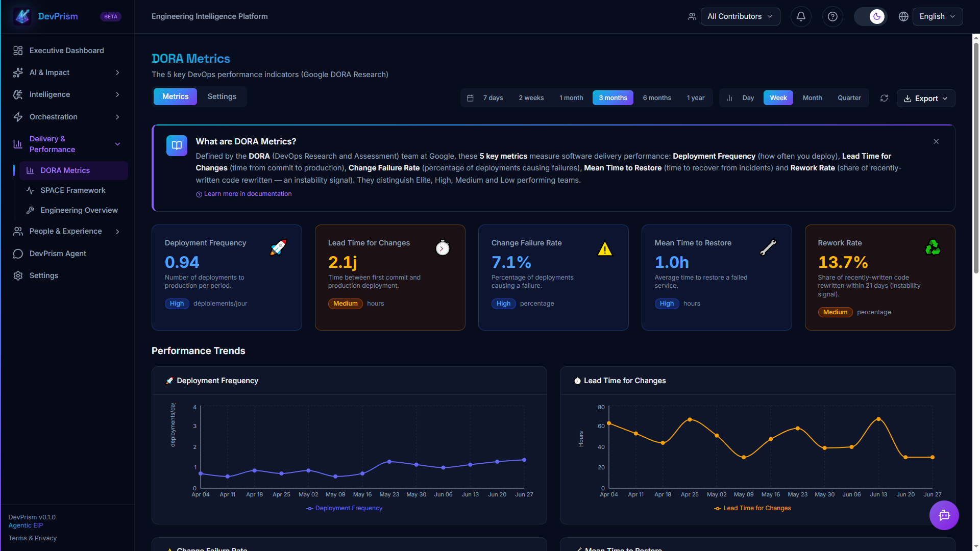The image size is (980, 551).
Task: Refresh the DORA metrics data
Action: coord(884,98)
